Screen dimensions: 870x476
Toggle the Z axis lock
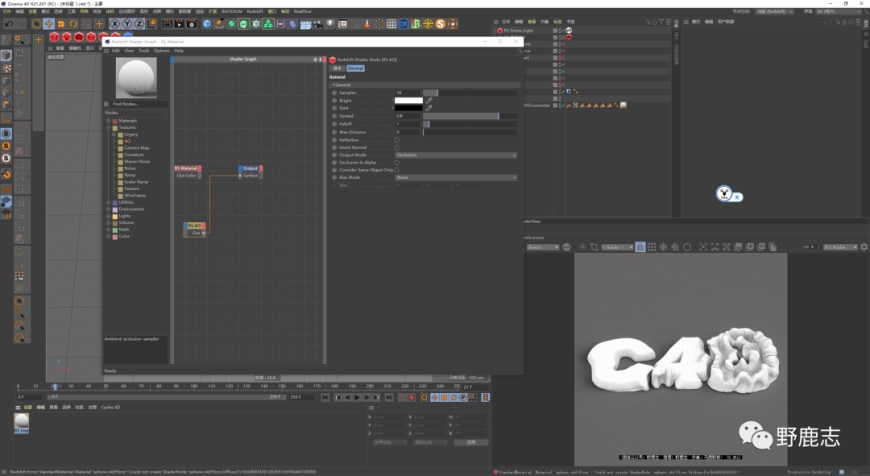point(139,24)
